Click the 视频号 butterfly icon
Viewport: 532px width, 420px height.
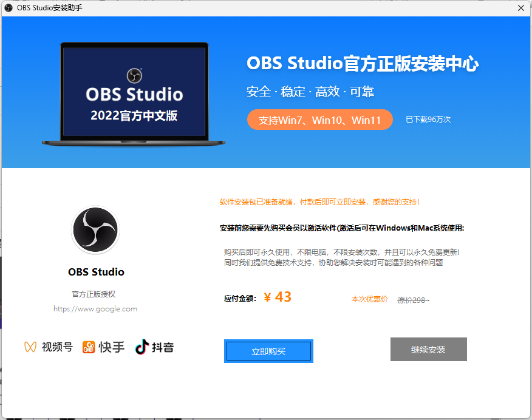point(30,347)
